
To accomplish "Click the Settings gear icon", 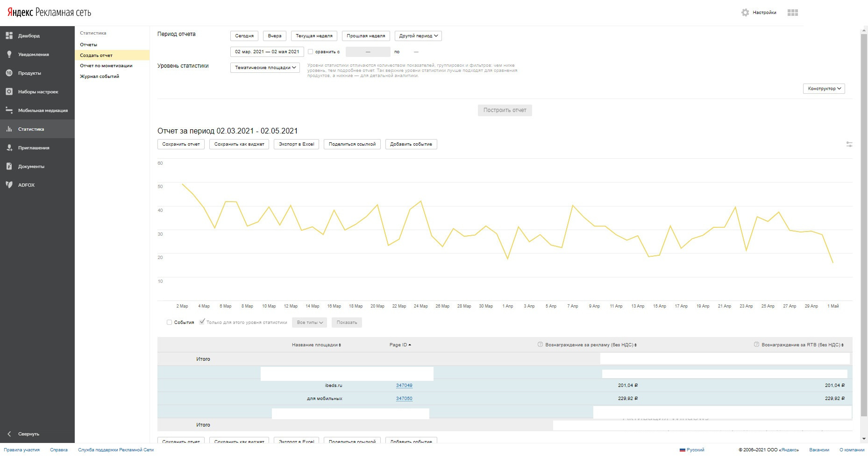I will coord(745,13).
